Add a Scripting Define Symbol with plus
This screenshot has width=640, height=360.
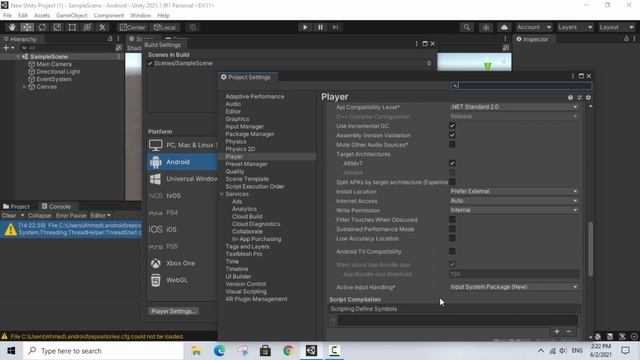pos(556,331)
